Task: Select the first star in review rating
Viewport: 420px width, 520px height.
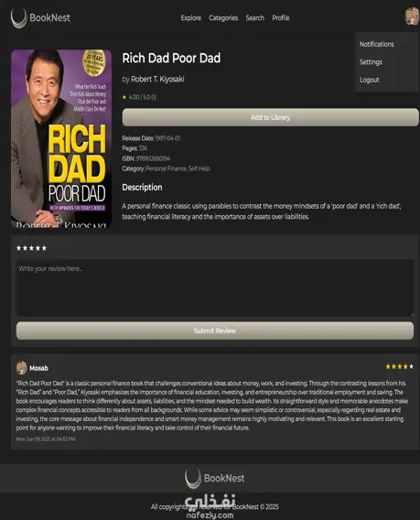Action: pyautogui.click(x=19, y=248)
